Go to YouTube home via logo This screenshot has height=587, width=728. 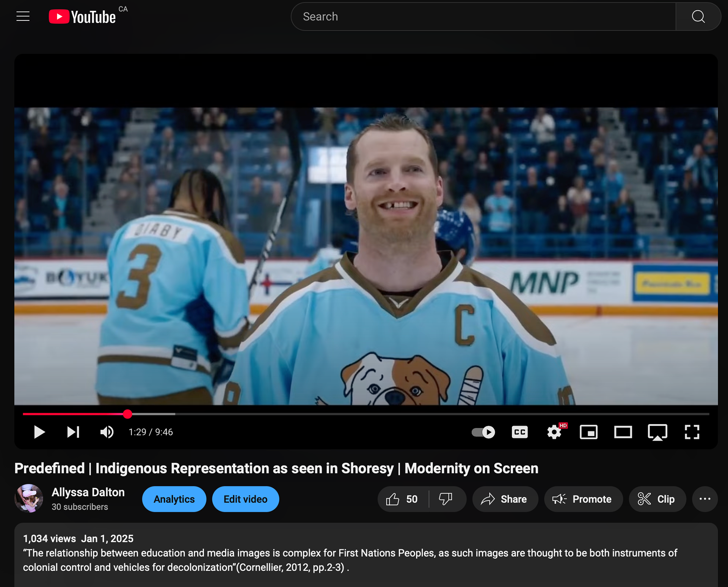[x=82, y=17]
